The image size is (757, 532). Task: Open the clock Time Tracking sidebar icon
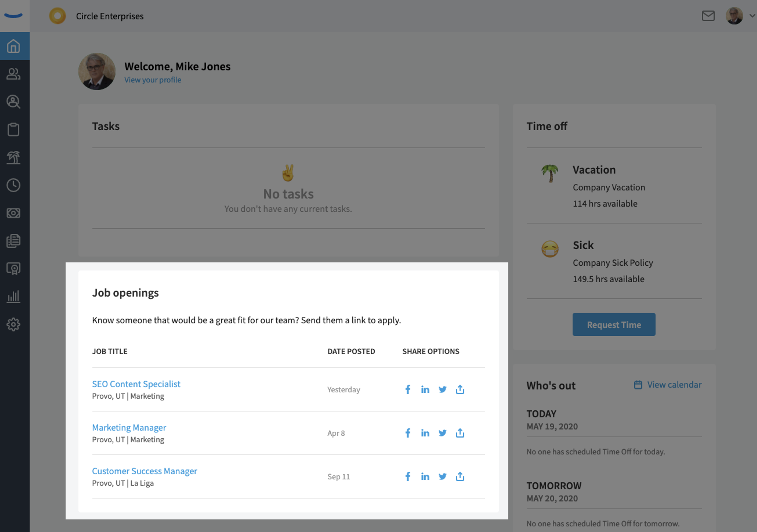point(14,185)
